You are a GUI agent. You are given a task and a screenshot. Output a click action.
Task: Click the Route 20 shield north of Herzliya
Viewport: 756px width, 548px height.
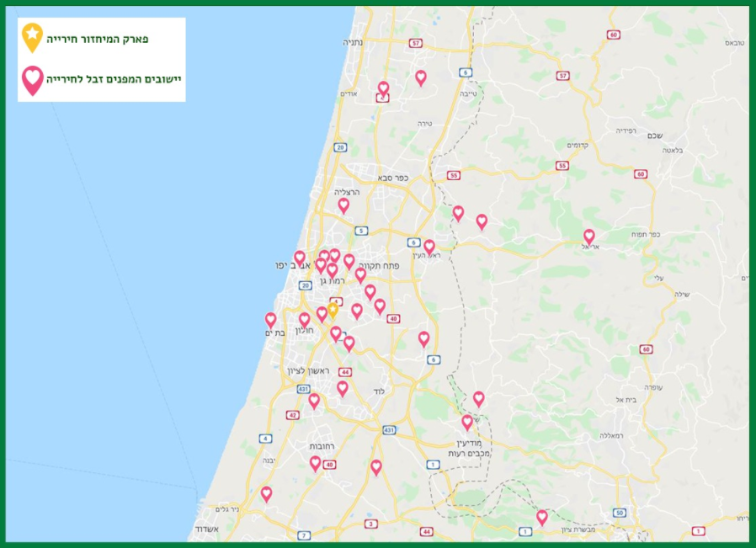point(340,147)
